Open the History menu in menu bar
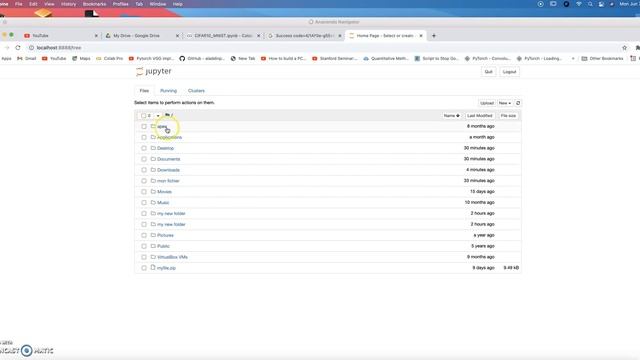The width and height of the screenshot is (640, 360). tap(68, 4)
